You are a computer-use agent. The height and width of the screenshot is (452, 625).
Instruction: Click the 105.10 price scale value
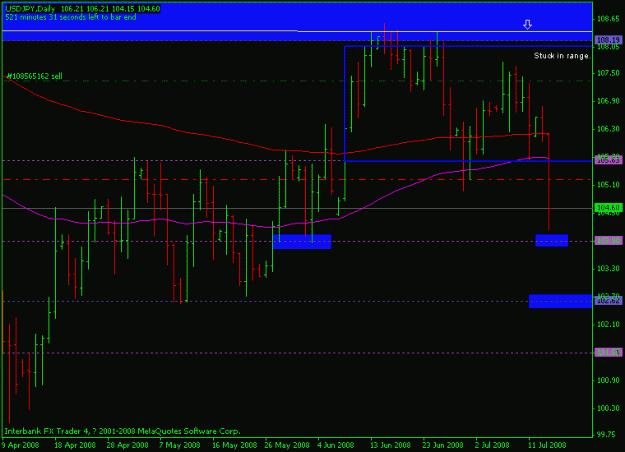608,185
